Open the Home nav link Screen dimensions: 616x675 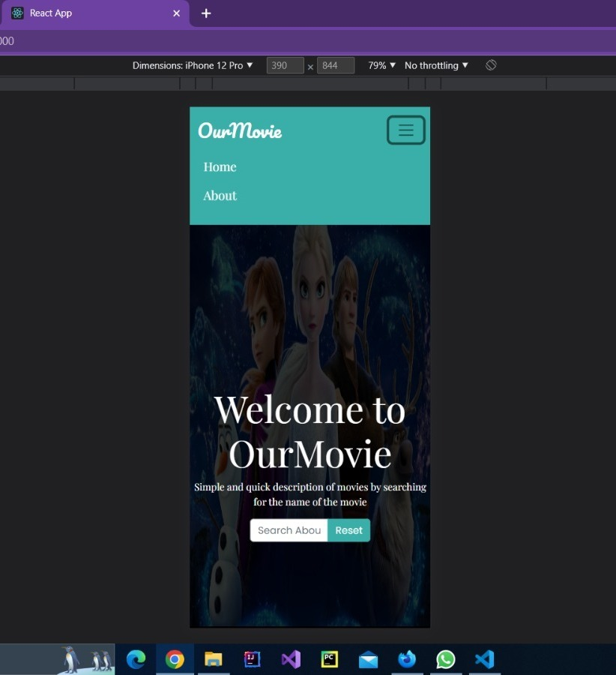point(220,167)
